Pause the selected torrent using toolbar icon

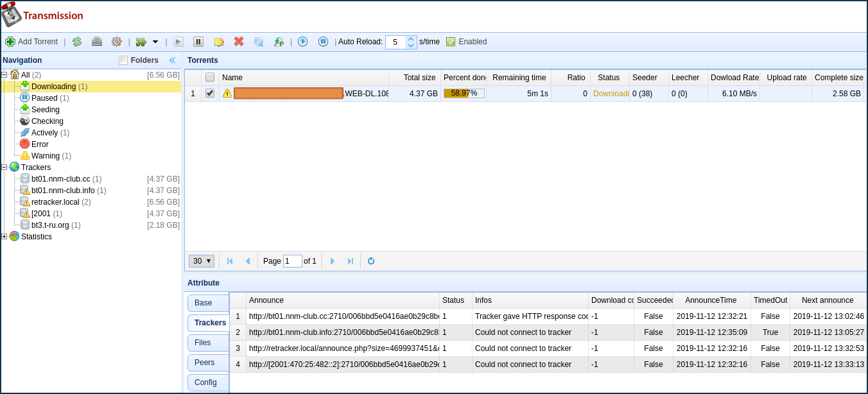point(198,42)
